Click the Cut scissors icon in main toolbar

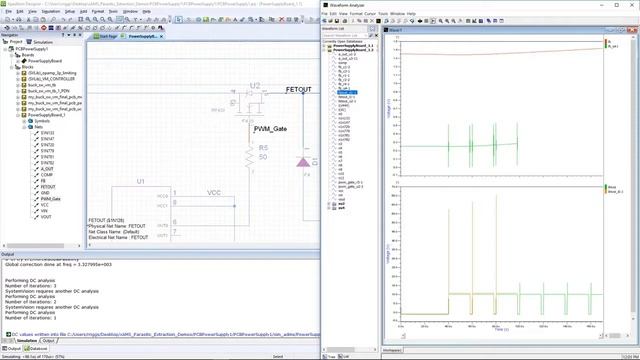[29, 20]
